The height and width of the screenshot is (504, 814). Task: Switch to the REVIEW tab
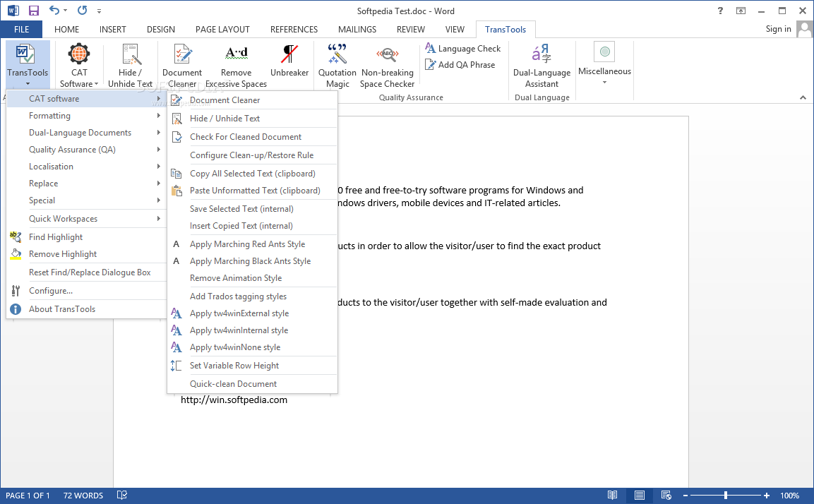tap(411, 29)
